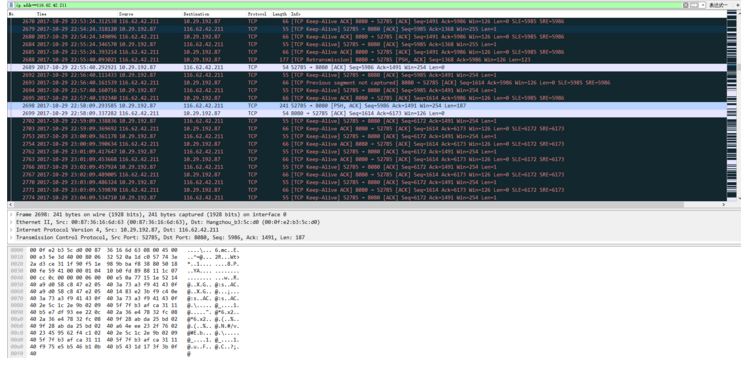This screenshot has width=744, height=368.
Task: Select hex offset 0010 row in bytes pane
Action: [124, 258]
